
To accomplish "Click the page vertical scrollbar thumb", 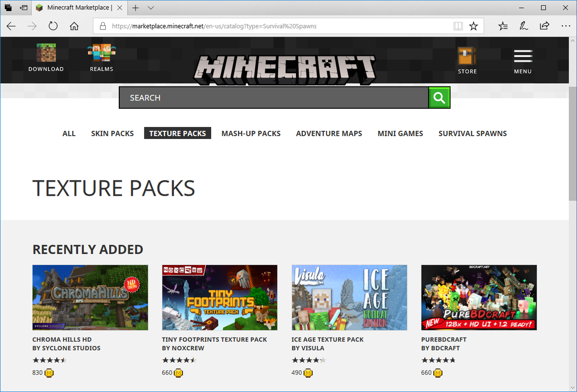I will (572, 143).
